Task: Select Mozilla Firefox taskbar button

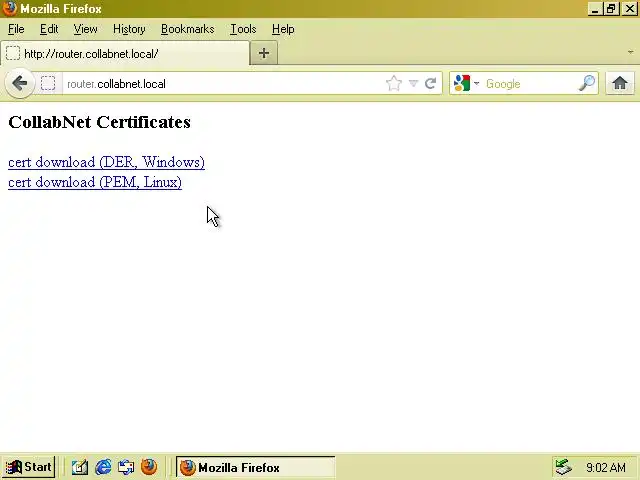Action: pyautogui.click(x=256, y=468)
